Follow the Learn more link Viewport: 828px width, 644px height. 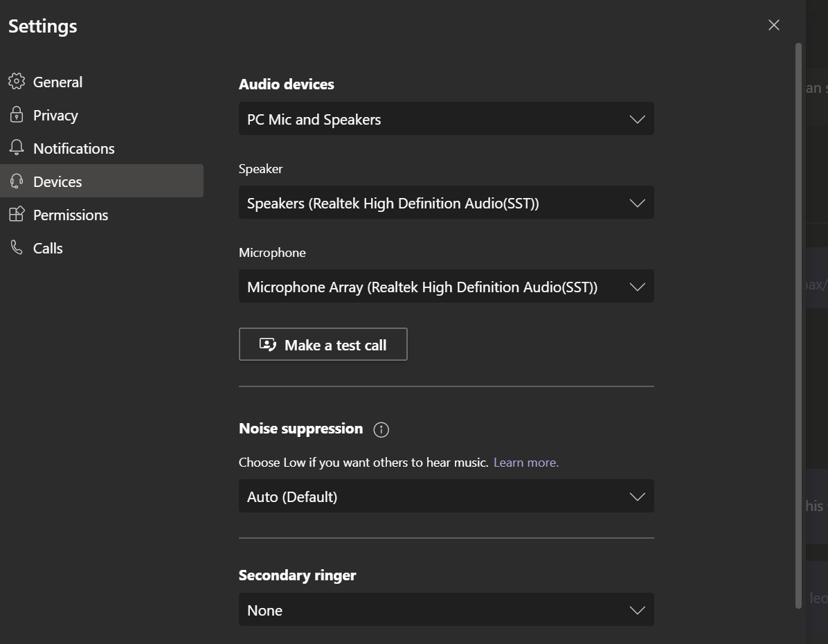(x=526, y=463)
